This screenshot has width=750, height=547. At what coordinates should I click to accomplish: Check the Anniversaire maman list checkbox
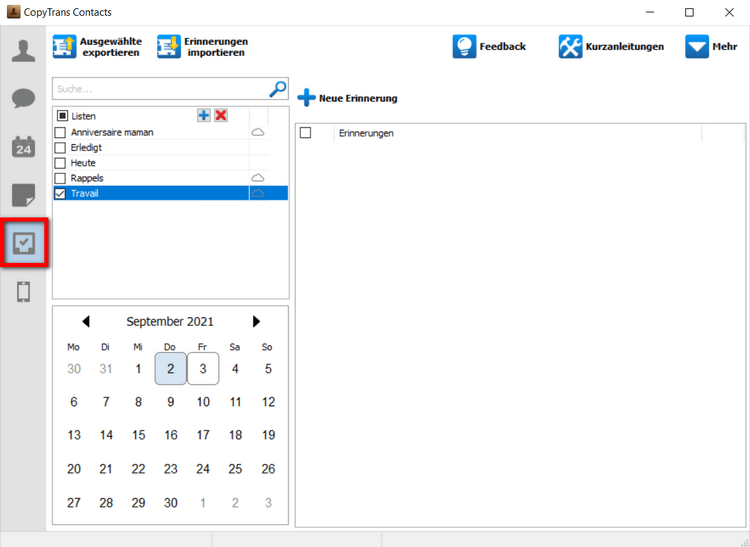tap(60, 132)
